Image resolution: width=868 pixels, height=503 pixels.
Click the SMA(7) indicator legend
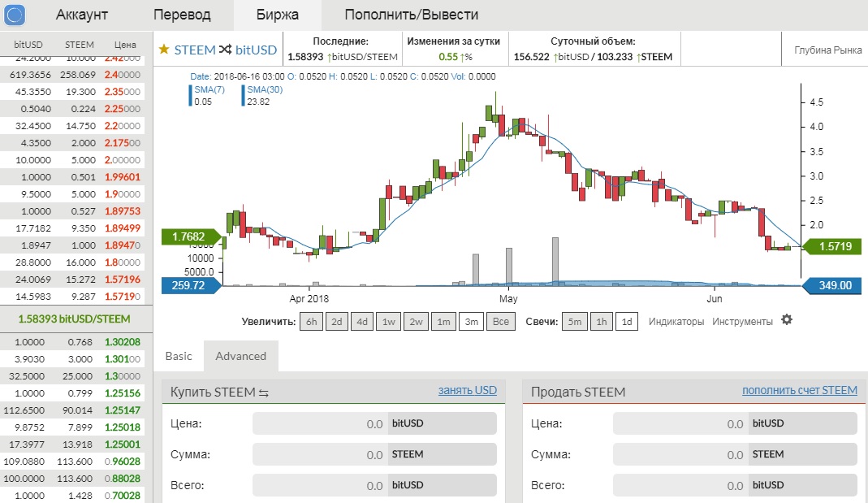click(208, 95)
